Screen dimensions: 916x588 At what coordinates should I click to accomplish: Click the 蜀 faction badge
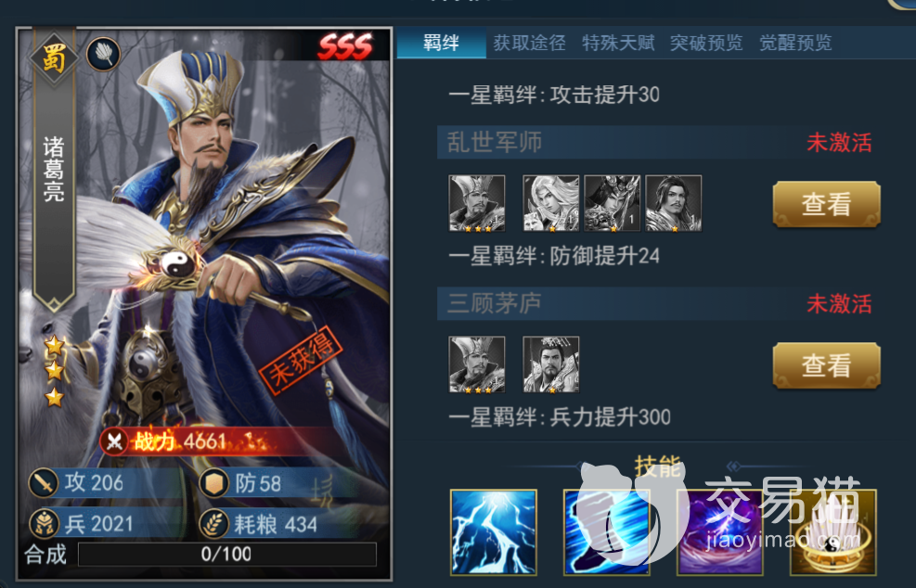coord(53,59)
